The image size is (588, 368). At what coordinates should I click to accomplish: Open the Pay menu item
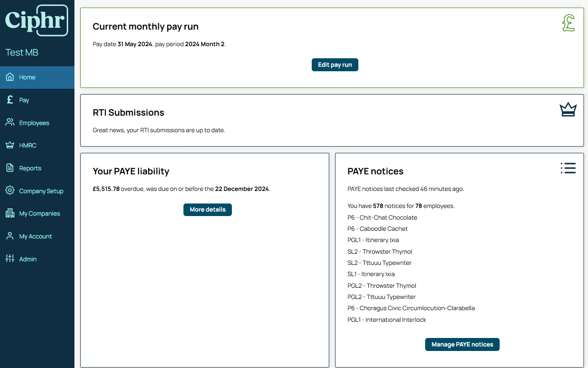click(37, 100)
